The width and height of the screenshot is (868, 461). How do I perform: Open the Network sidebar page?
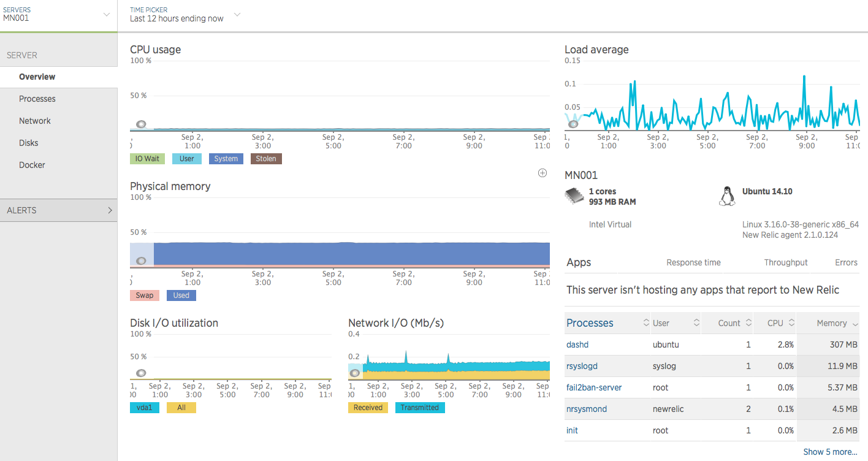coord(35,121)
